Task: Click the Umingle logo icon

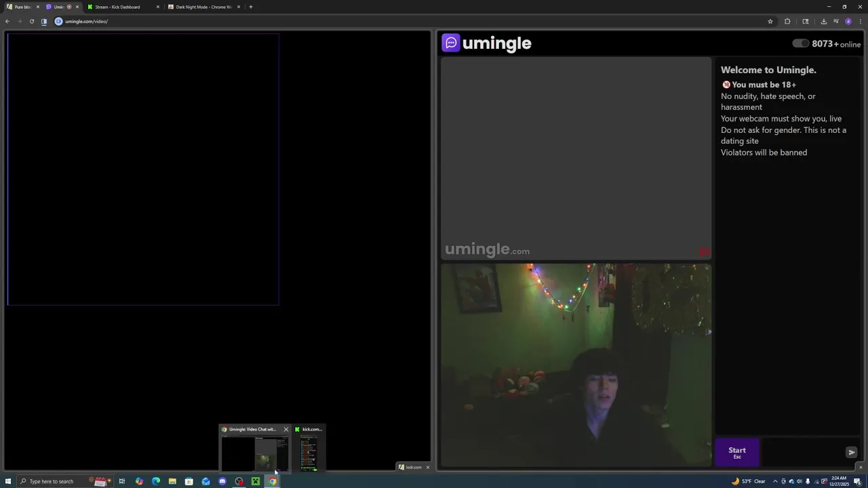Action: pyautogui.click(x=451, y=43)
